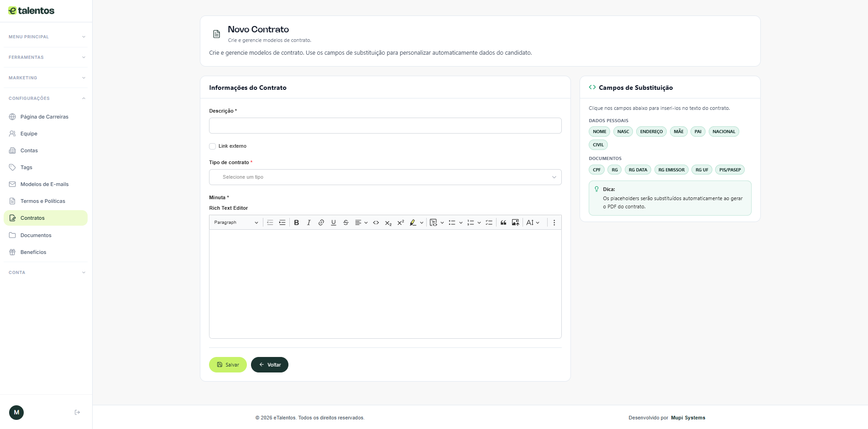The image size is (868, 429).
Task: Click the Descrição input field
Action: (385, 126)
